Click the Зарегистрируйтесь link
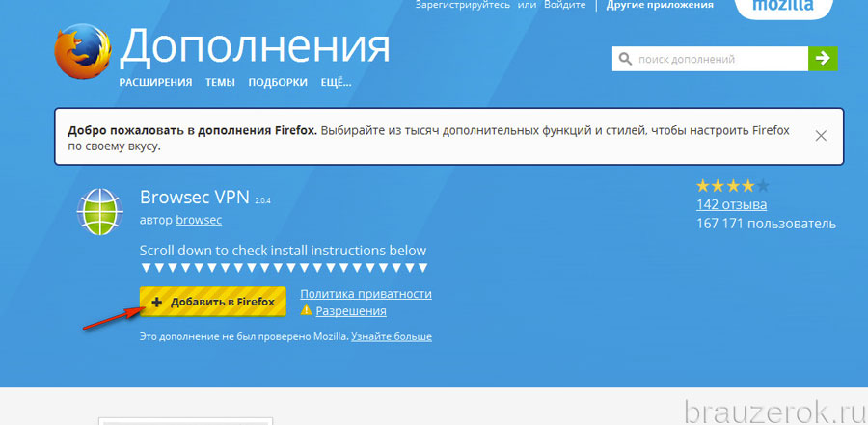Screen dimensions: 868x425 point(463,5)
